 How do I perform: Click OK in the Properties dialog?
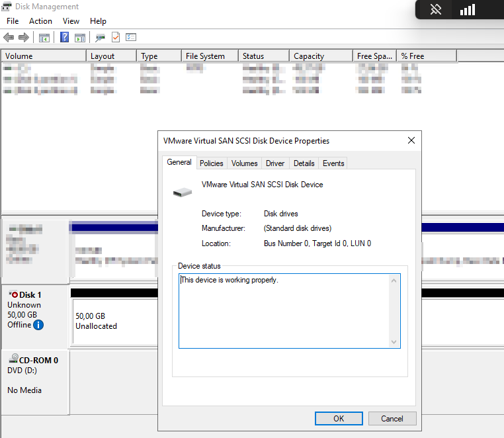pyautogui.click(x=339, y=418)
